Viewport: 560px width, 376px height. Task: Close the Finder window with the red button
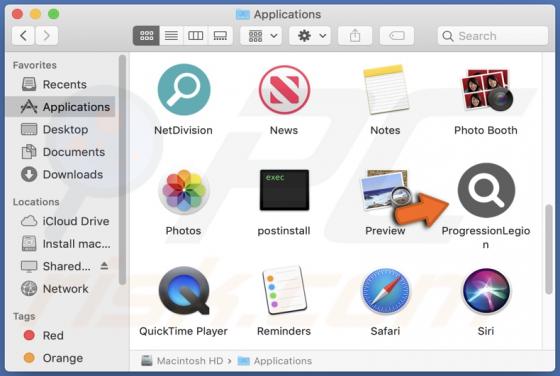coord(18,14)
